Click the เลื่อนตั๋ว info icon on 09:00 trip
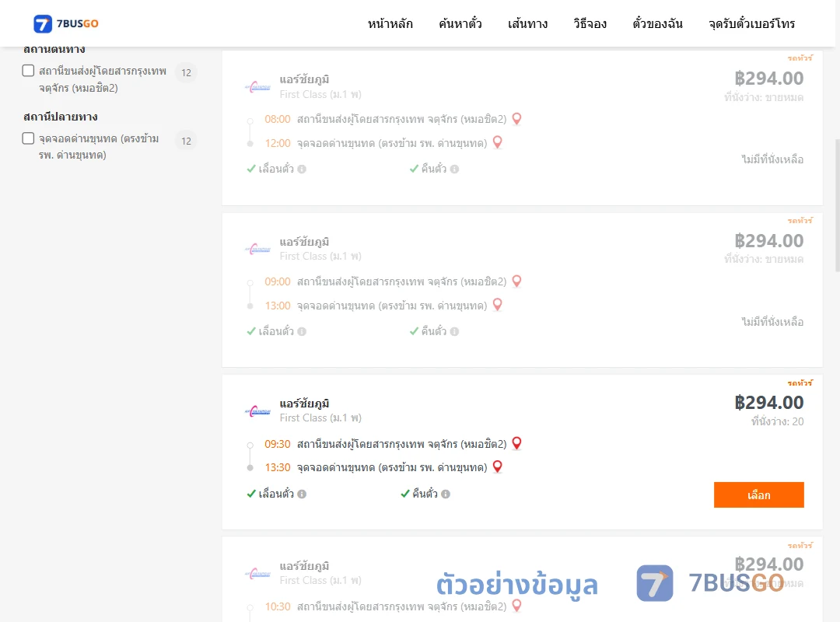This screenshot has height=622, width=840. [x=302, y=332]
